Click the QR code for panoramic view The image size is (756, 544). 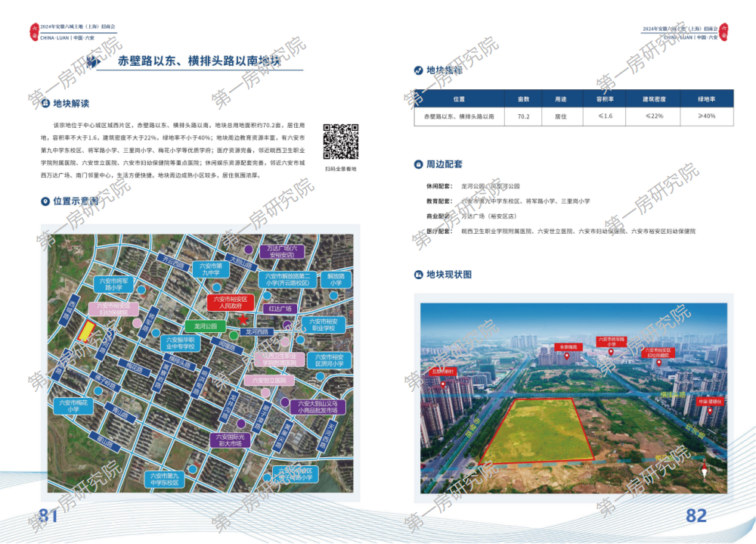(x=339, y=141)
